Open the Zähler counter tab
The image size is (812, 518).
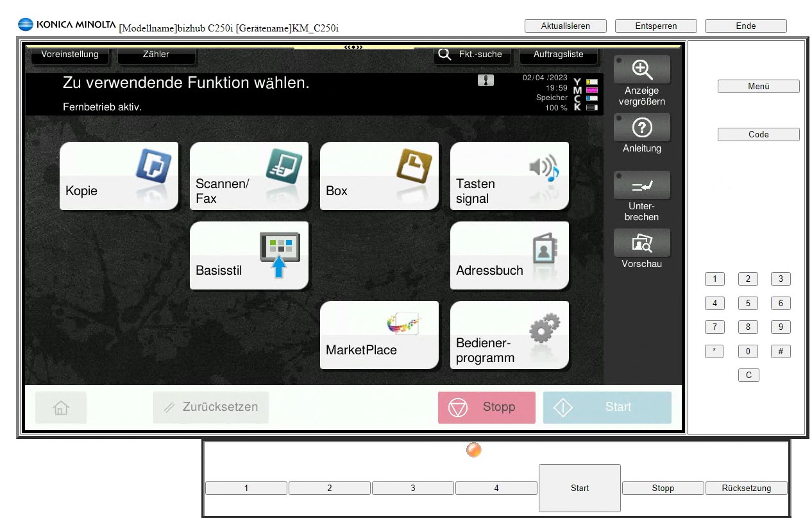pyautogui.click(x=156, y=55)
